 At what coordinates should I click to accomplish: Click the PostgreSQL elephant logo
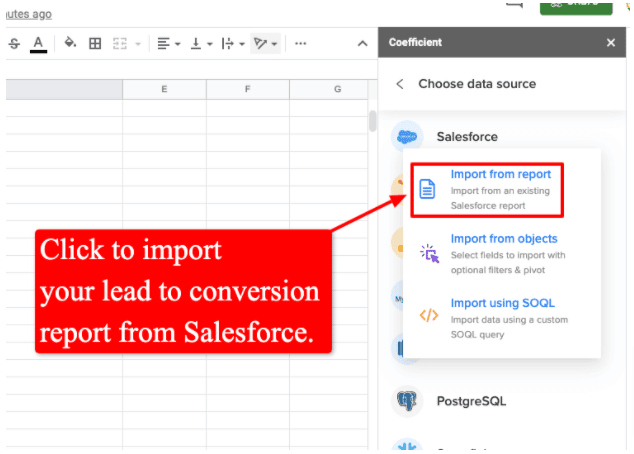[407, 401]
